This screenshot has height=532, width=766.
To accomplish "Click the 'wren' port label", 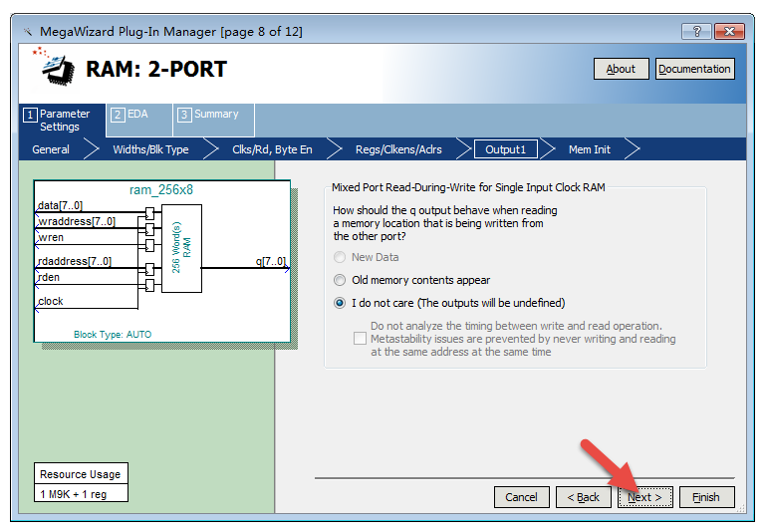I will point(51,237).
